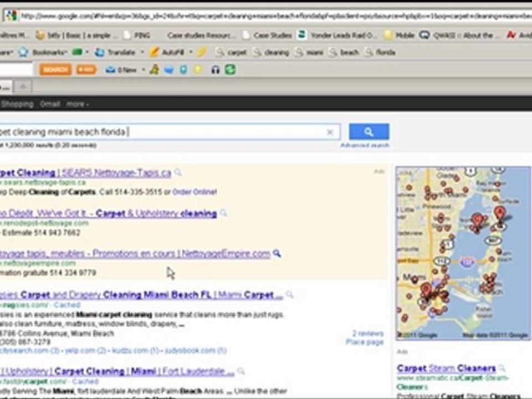
Task: Click the Translate toolbar button
Action: pyautogui.click(x=115, y=52)
